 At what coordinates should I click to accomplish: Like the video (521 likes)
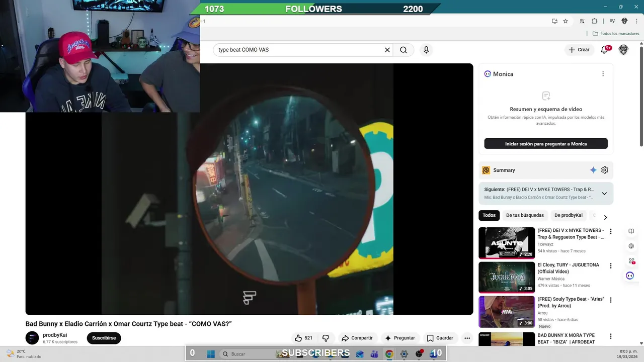303,338
